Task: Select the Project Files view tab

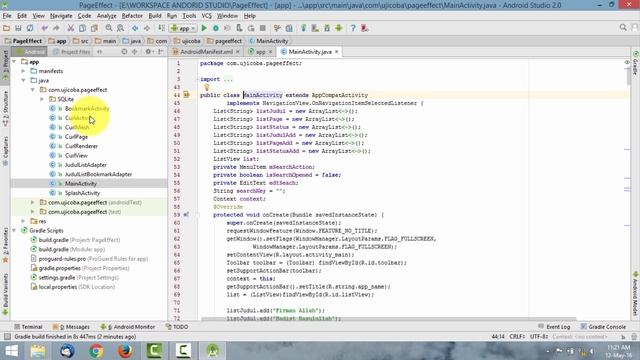Action: pos(72,52)
